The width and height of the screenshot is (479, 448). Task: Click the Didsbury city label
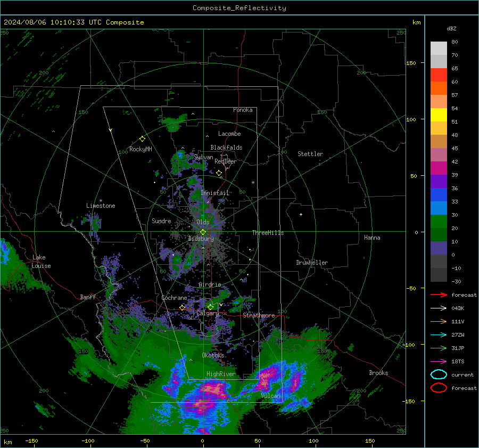pyautogui.click(x=201, y=239)
